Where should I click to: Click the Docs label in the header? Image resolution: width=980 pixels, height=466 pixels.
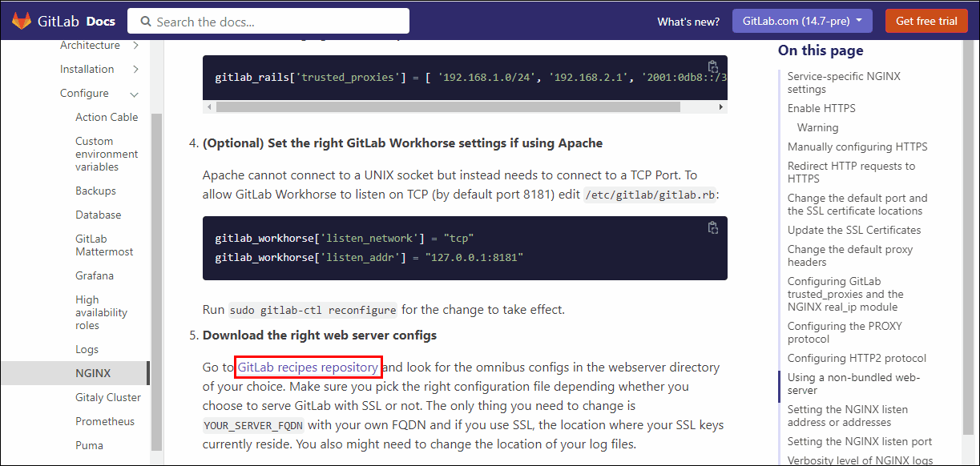(100, 22)
